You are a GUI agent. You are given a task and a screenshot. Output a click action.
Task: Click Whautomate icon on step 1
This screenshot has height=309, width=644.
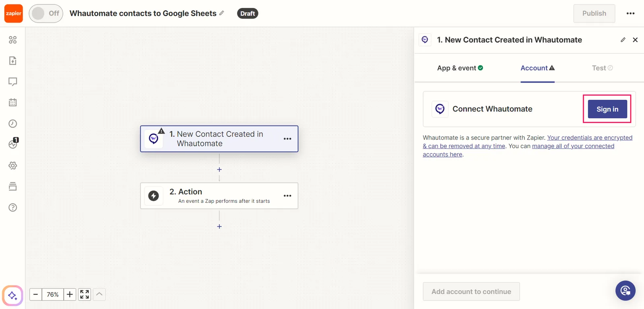[154, 139]
